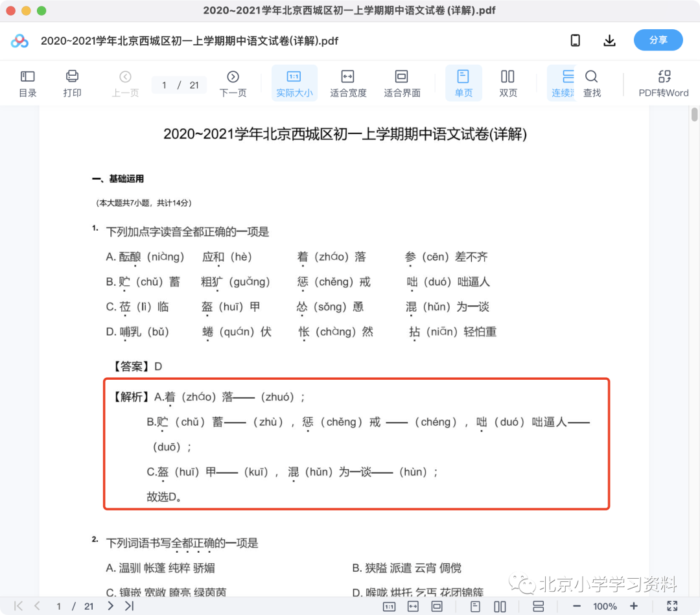Enter fullscreen with bottom-right icon

[x=672, y=606]
